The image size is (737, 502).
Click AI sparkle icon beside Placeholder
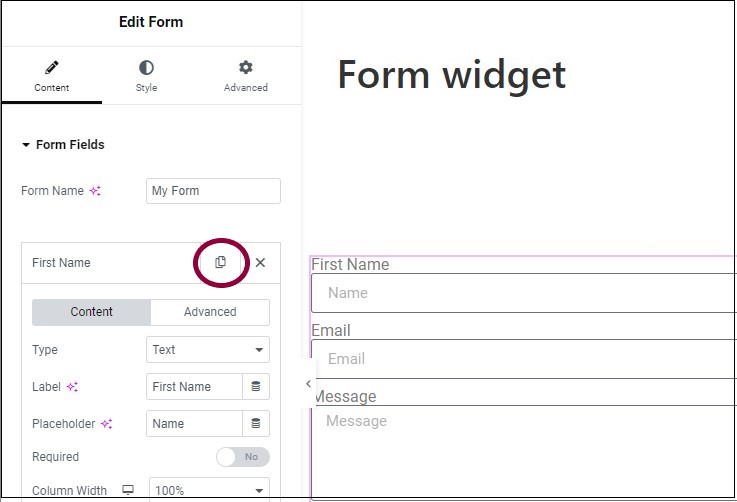tap(107, 424)
